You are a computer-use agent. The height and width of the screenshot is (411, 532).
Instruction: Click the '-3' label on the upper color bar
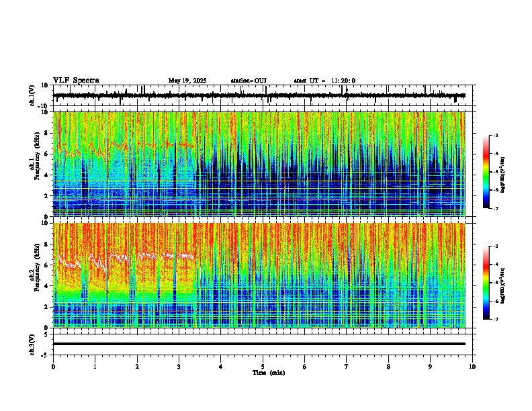coord(495,135)
